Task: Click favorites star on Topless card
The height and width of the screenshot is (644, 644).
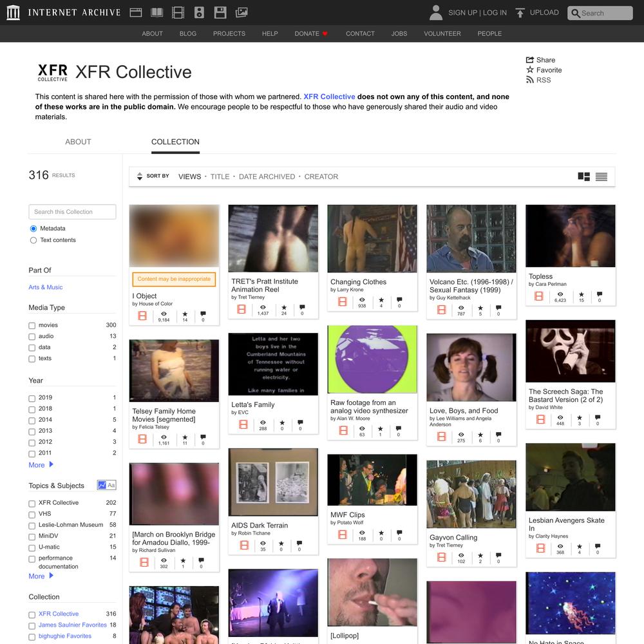Action: coord(581,294)
